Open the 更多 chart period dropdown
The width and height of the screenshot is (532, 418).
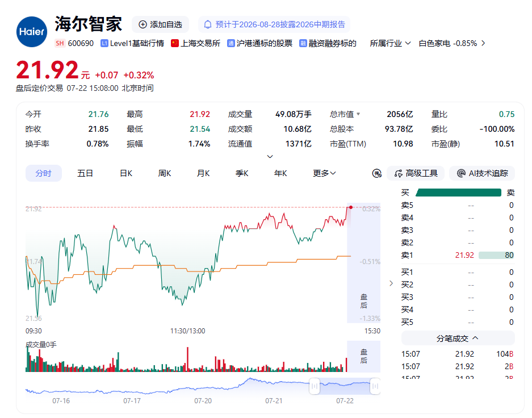tap(324, 173)
